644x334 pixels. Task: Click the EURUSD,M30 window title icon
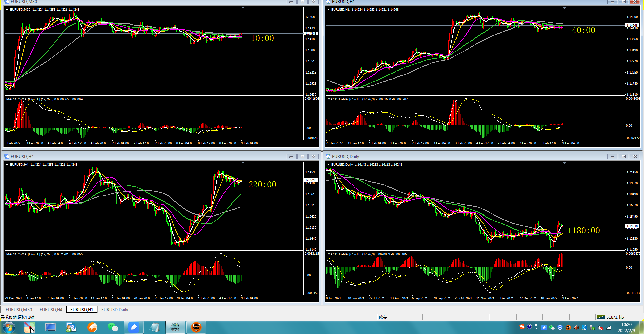pos(7,2)
